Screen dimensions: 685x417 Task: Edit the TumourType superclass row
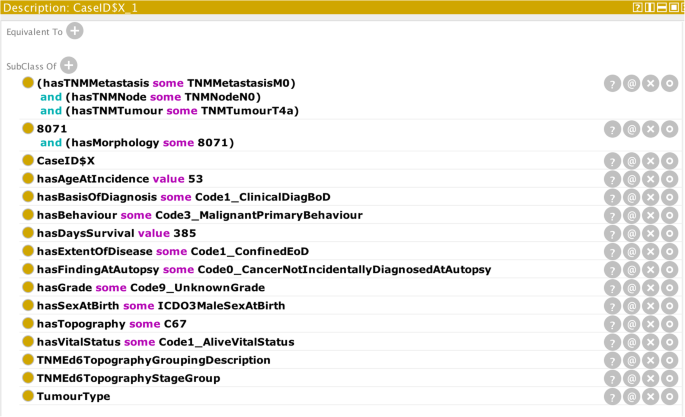tap(669, 397)
